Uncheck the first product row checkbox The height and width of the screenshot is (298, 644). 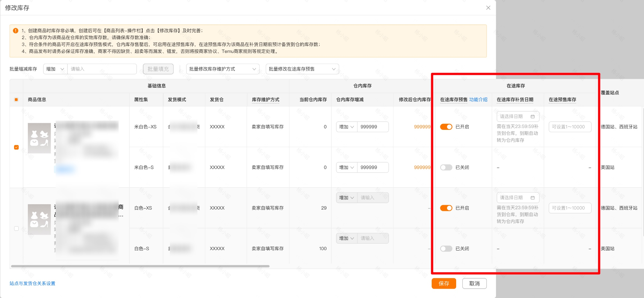point(16,147)
